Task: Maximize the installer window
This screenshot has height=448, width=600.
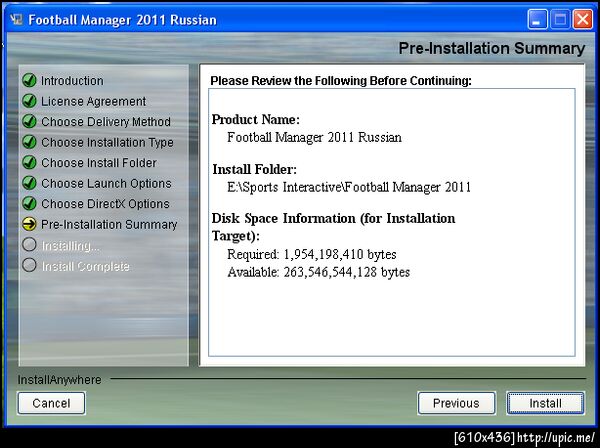Action: [560, 19]
